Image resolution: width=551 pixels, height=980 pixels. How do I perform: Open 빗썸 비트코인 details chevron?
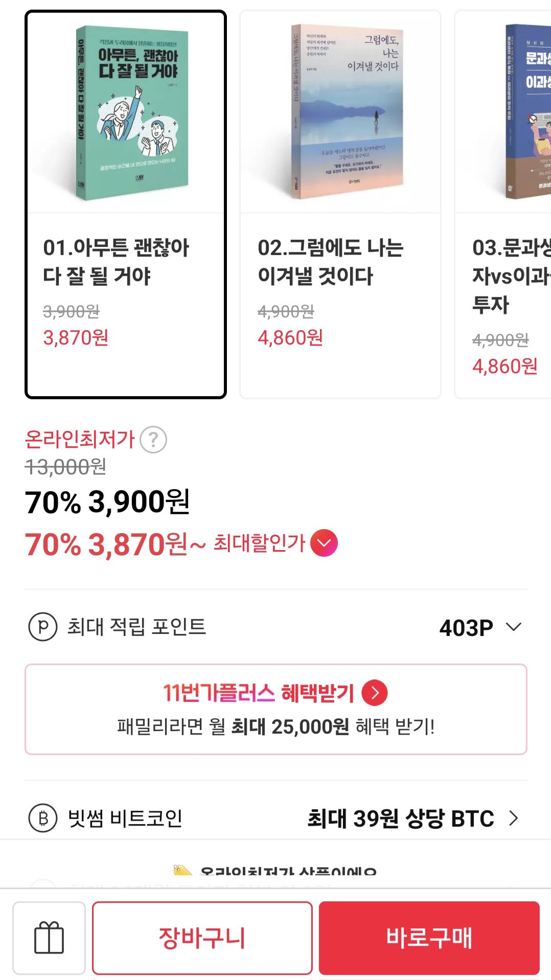pyautogui.click(x=513, y=818)
